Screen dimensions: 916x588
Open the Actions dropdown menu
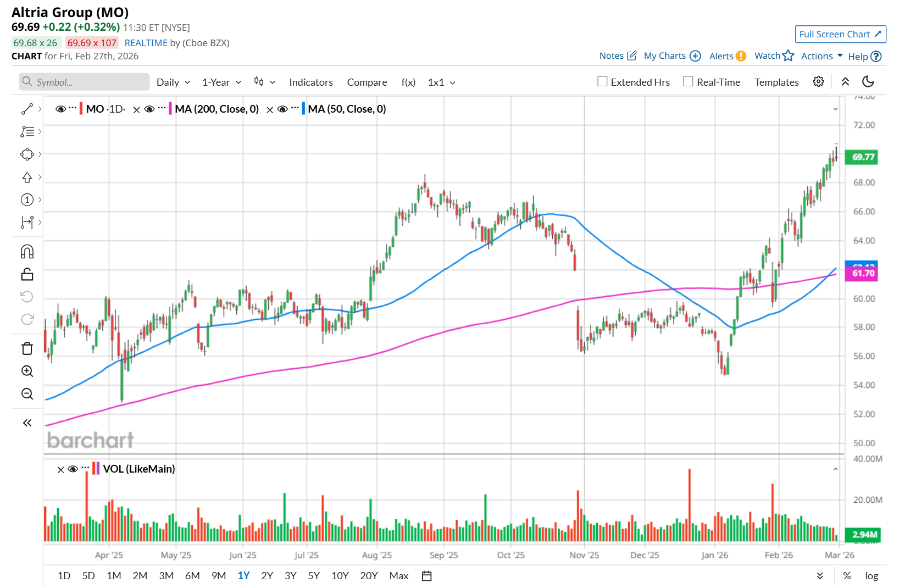pos(821,56)
